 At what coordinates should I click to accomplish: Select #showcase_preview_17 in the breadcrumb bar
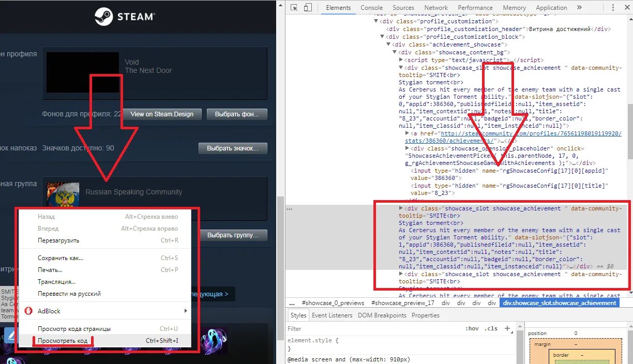pos(403,303)
